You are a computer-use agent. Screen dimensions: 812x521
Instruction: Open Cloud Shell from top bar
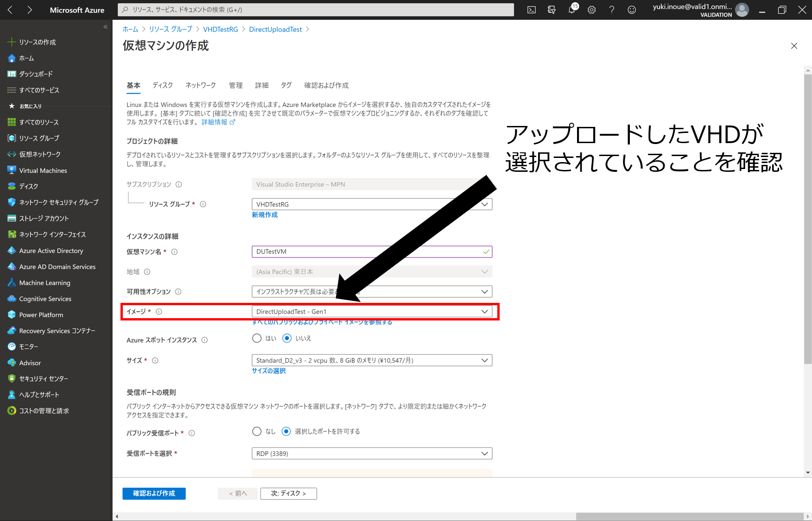[532, 10]
